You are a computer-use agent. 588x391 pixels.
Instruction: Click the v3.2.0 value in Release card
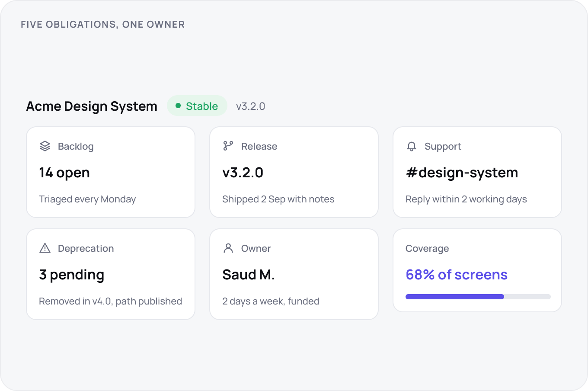(x=243, y=173)
